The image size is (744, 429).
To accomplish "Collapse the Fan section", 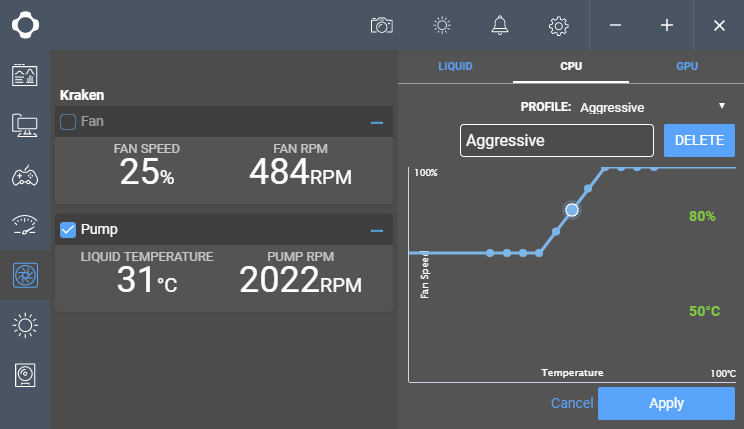I will click(x=377, y=122).
